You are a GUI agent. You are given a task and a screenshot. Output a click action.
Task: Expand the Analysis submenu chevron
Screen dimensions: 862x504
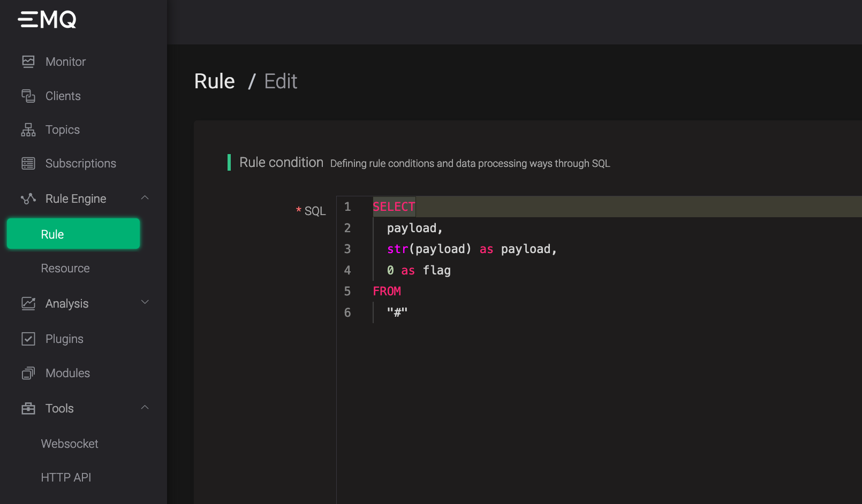145,302
